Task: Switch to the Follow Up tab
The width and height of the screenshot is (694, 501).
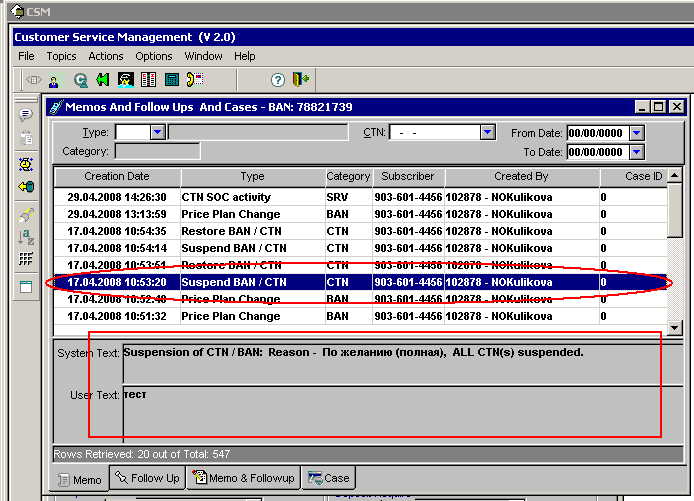Action: pos(147,478)
